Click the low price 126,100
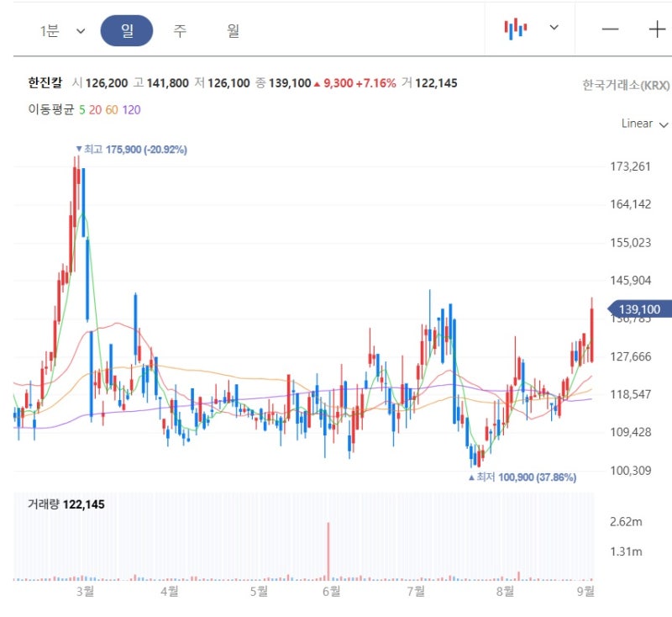672x617 pixels. [228, 83]
